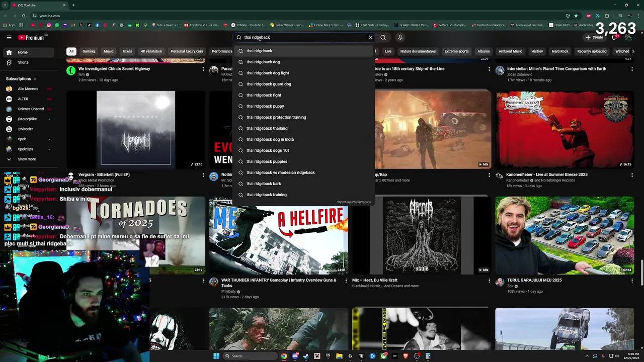Viewport: 644px width, 362px height.
Task: Open a new browser tab
Action: [73, 5]
